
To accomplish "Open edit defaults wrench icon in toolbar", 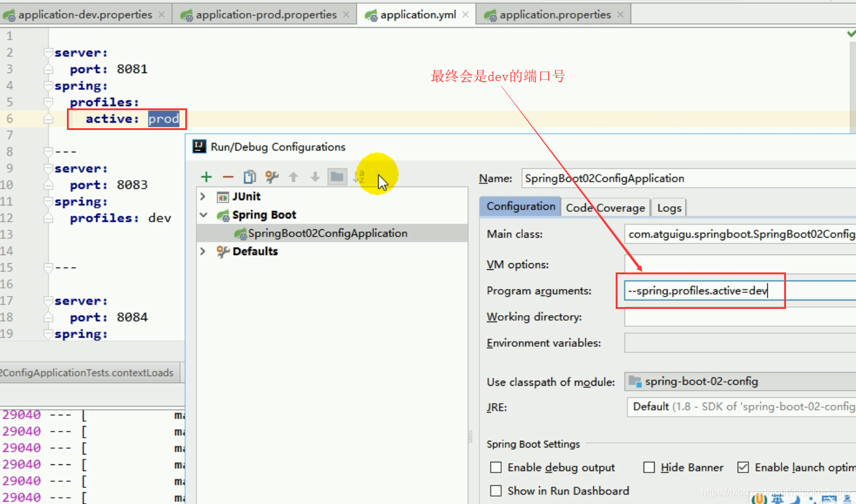I will pos(271,177).
